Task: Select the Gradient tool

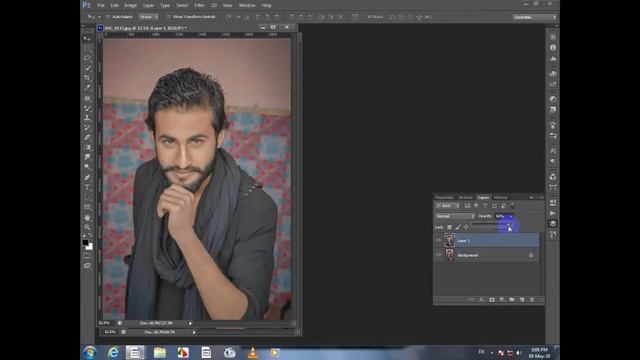Action: pos(87,147)
